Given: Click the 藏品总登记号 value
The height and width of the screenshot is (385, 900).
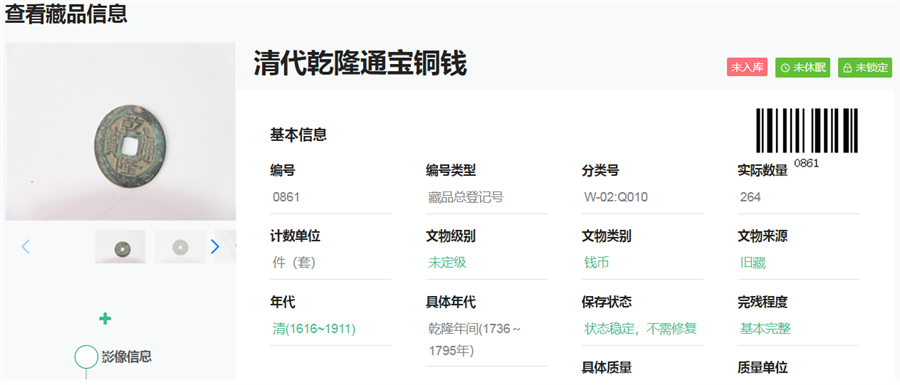Looking at the screenshot, I should click(466, 197).
